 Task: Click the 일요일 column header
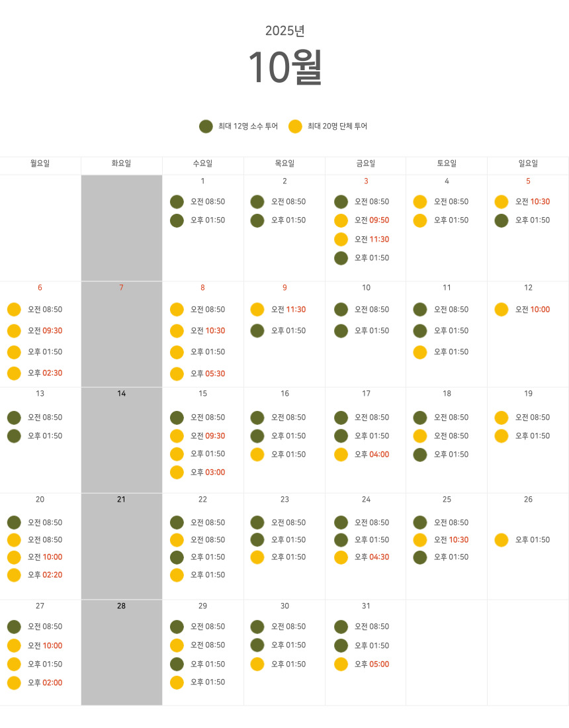point(528,163)
